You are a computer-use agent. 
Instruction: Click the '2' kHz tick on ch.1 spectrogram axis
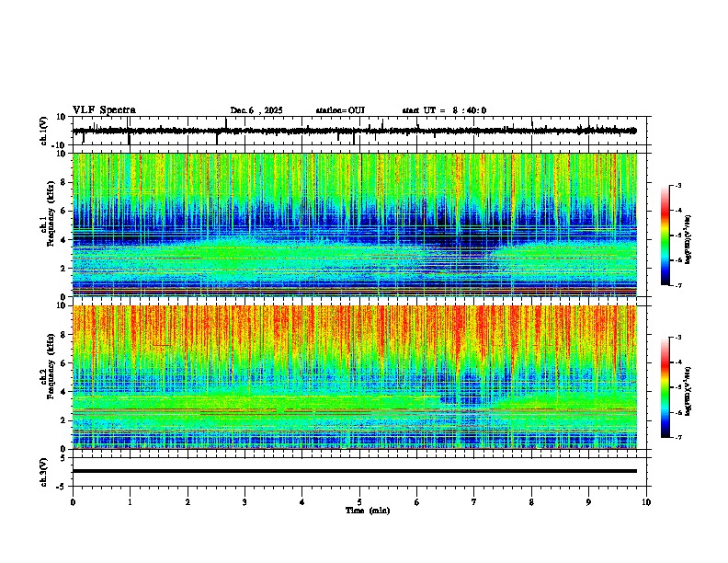point(64,268)
